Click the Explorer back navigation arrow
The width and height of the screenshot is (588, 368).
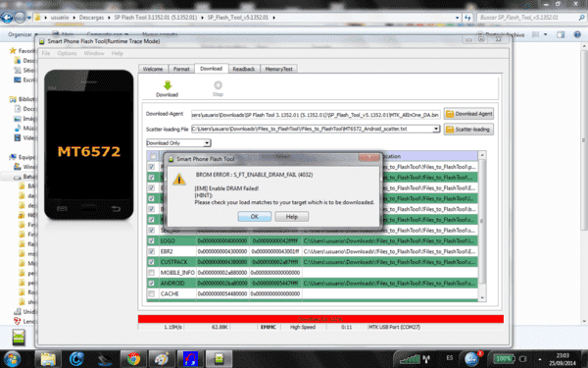pos(7,18)
